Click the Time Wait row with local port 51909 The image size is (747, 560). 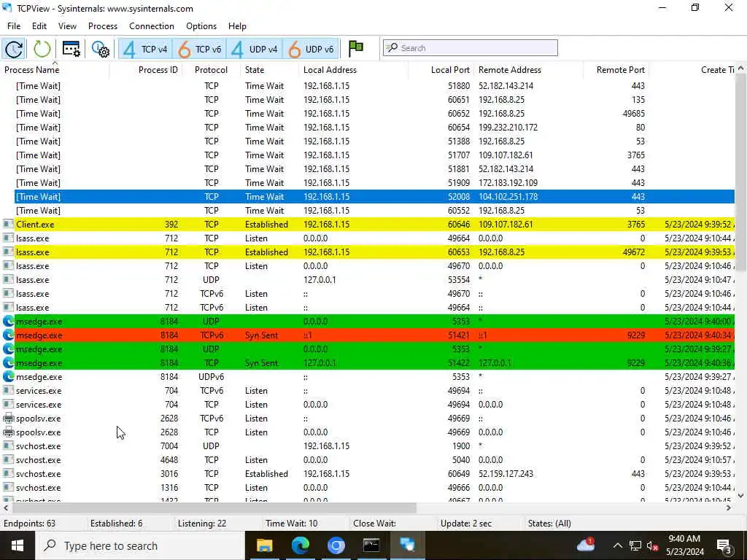(374, 183)
